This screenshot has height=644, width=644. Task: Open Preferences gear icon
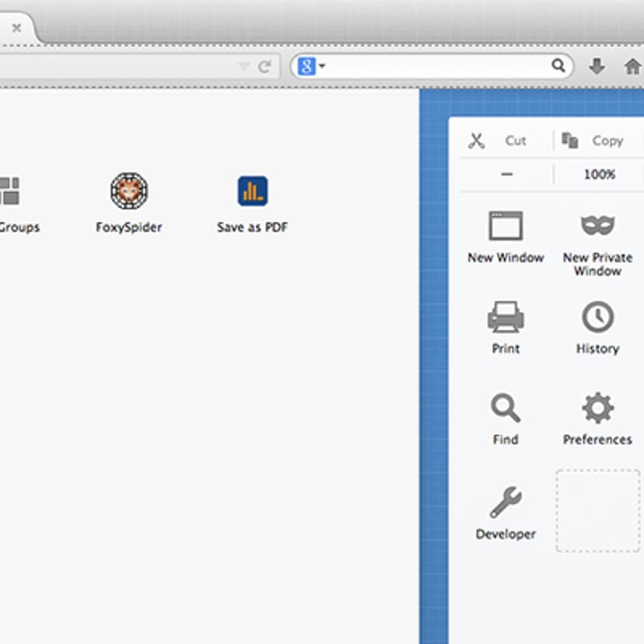click(597, 408)
